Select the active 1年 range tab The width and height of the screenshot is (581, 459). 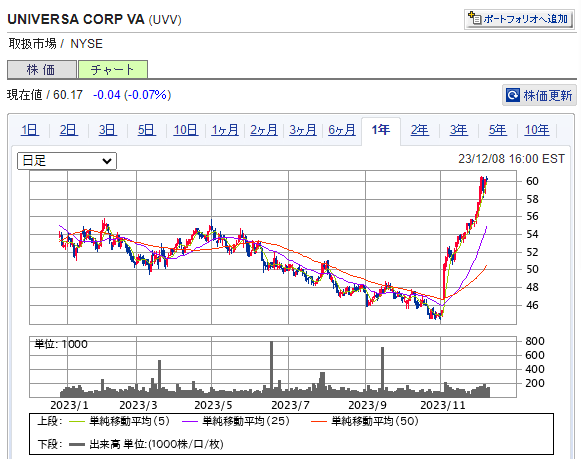tap(381, 130)
